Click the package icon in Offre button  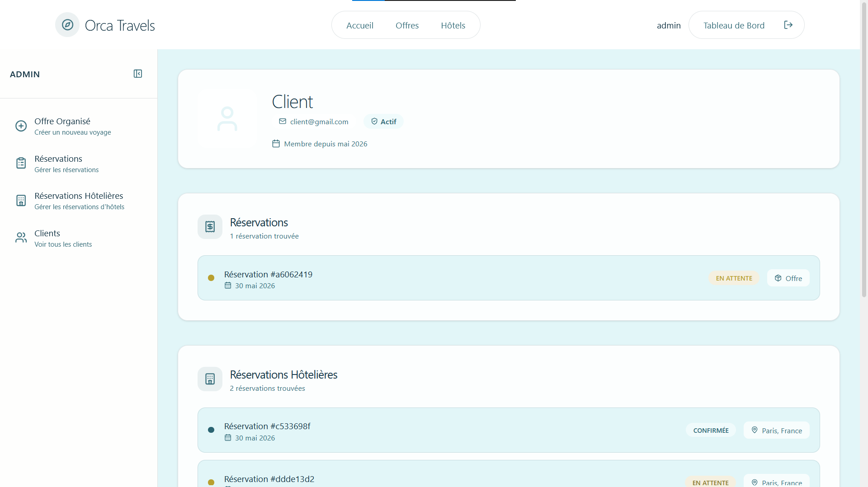click(x=778, y=278)
